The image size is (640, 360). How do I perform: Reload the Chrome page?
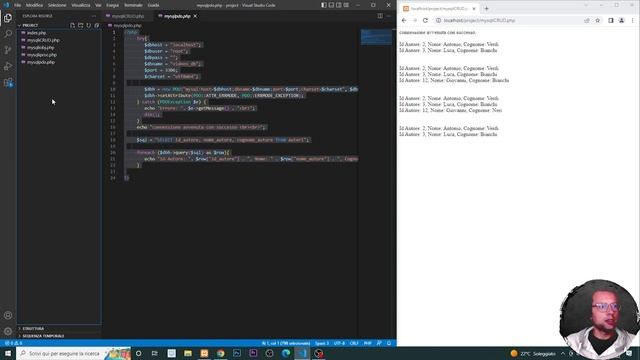click(425, 20)
